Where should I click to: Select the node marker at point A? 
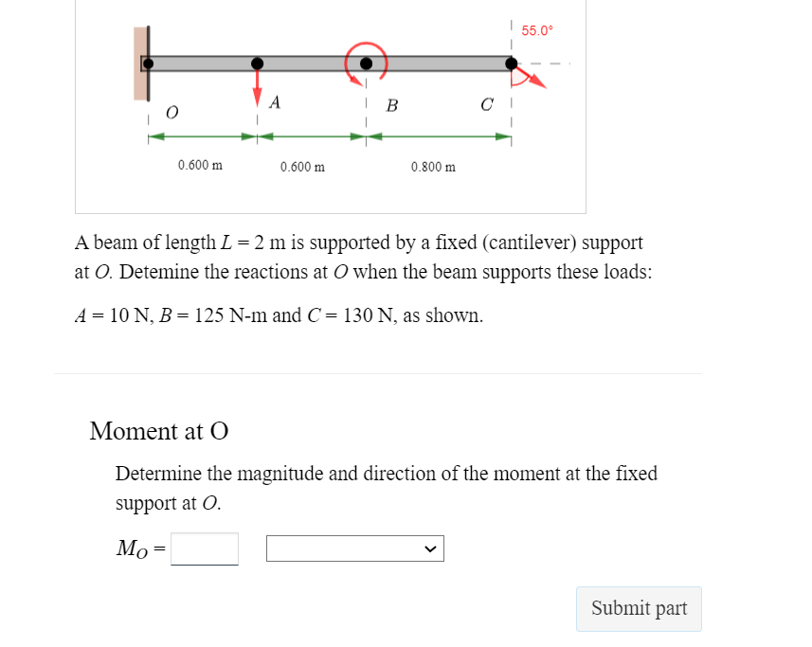pyautogui.click(x=256, y=63)
